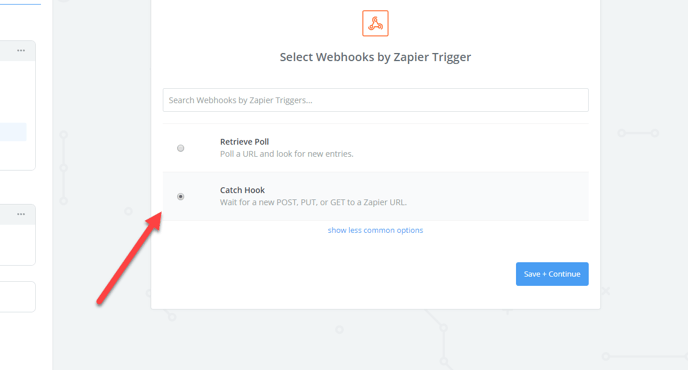
Task: Click the header bar of the lower sidebar card
Action: click(18, 215)
